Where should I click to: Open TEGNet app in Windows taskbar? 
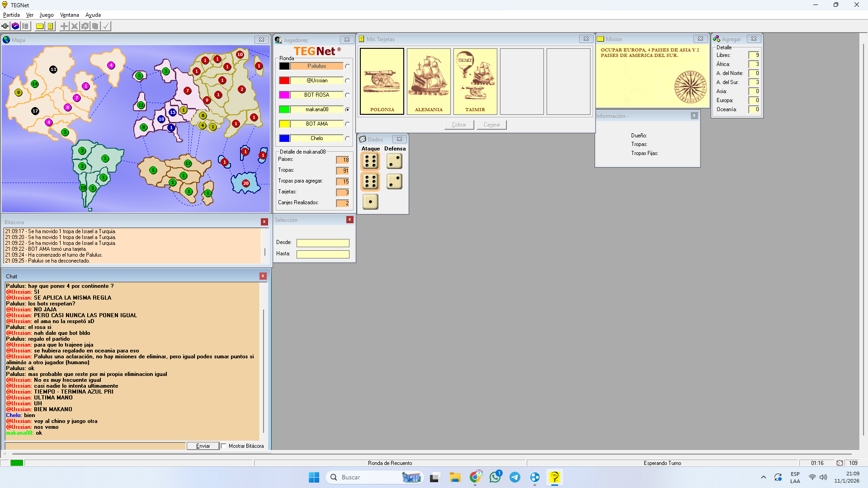tap(554, 477)
